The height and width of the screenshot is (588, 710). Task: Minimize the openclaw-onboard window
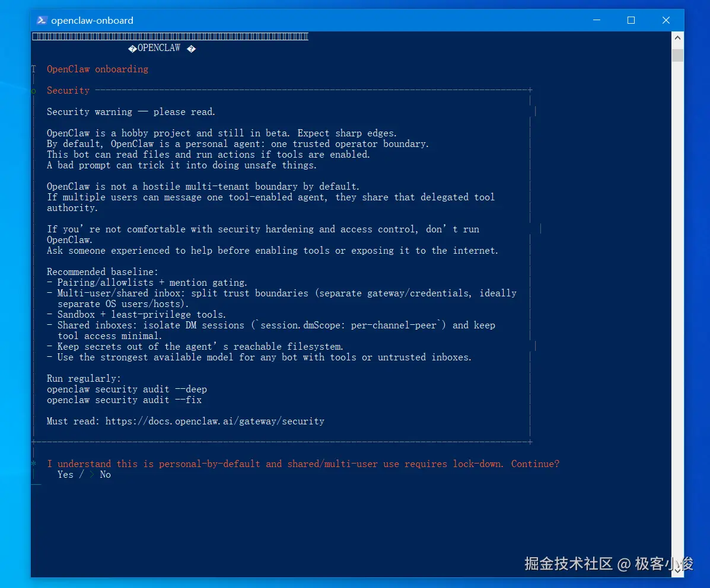597,20
